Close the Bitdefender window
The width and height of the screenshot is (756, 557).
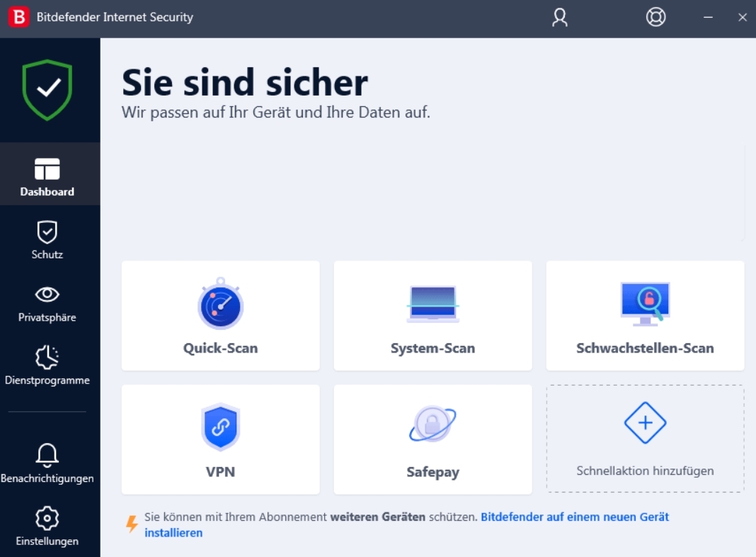tap(743, 18)
